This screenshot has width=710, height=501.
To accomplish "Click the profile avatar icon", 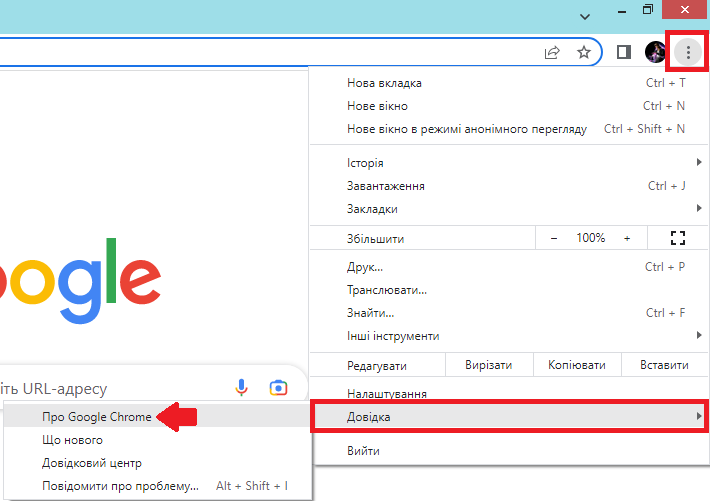I will point(655,52).
